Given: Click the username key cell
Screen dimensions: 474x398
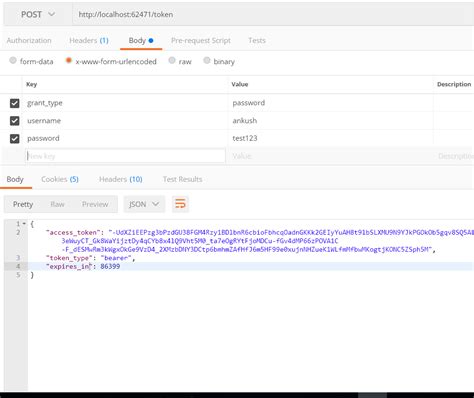Looking at the screenshot, I should 125,121.
